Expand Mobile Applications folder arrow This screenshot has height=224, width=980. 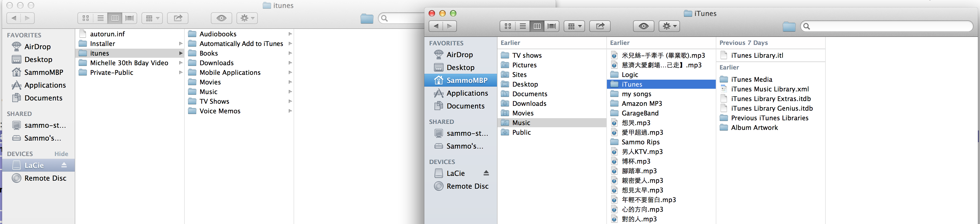click(290, 72)
